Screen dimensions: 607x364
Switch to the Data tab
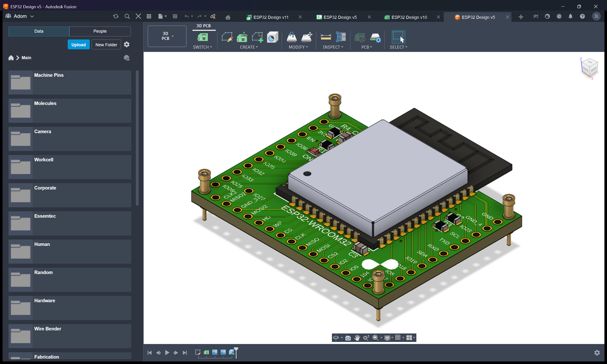pos(39,31)
